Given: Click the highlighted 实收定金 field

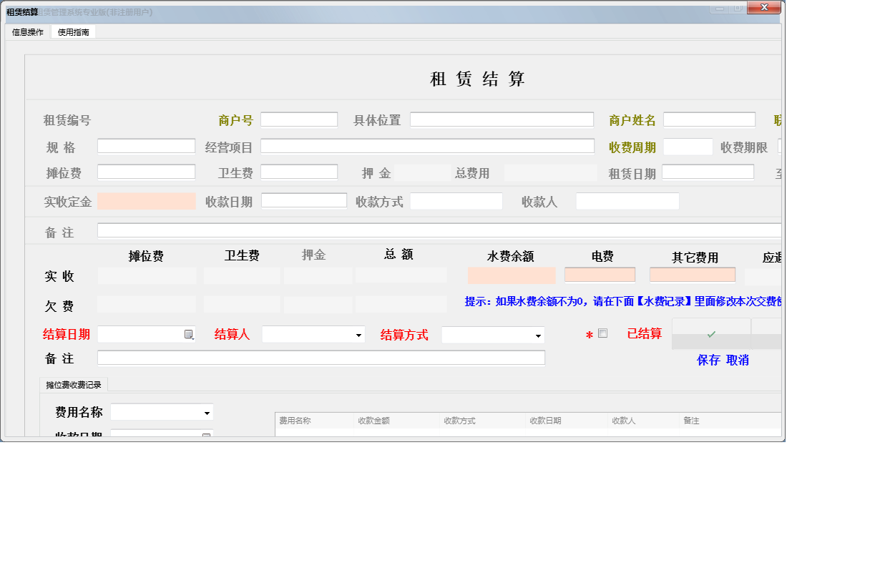Looking at the screenshot, I should point(147,200).
